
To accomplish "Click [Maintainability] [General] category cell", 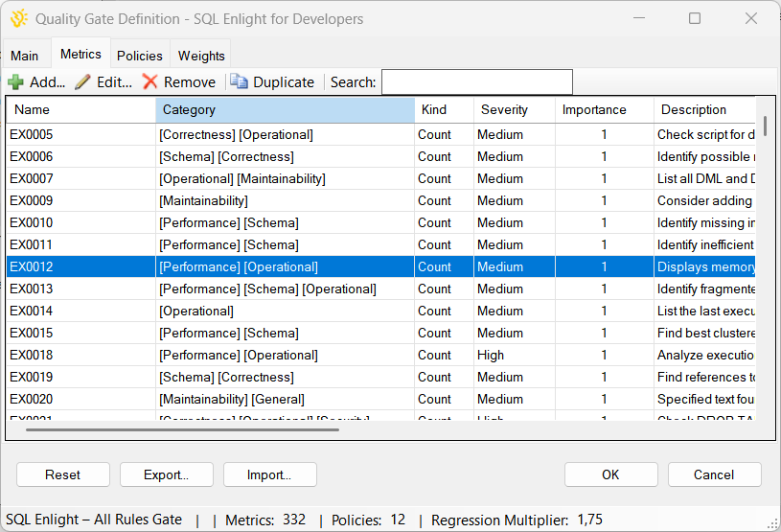I will tap(285, 399).
